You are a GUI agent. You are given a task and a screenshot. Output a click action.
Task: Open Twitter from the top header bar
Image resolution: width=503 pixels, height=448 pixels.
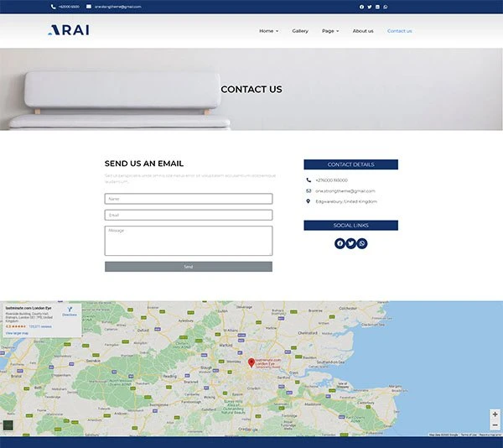tap(369, 7)
